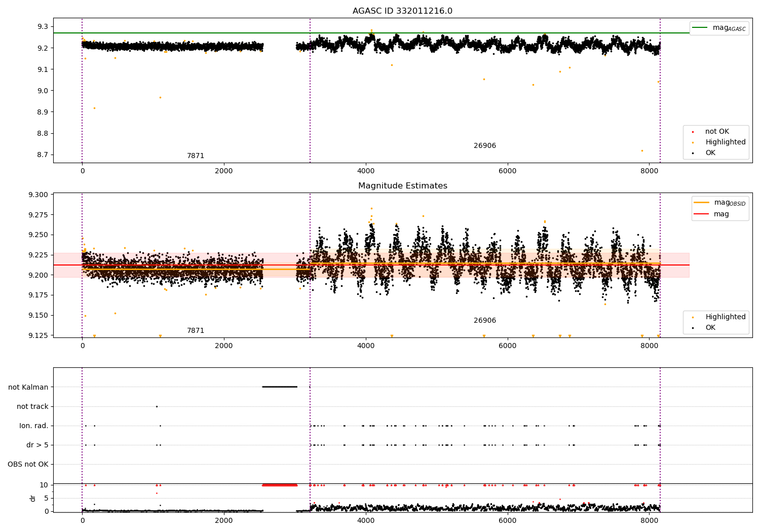Click the "9.150" y-axis tick in middle plot

38,315
